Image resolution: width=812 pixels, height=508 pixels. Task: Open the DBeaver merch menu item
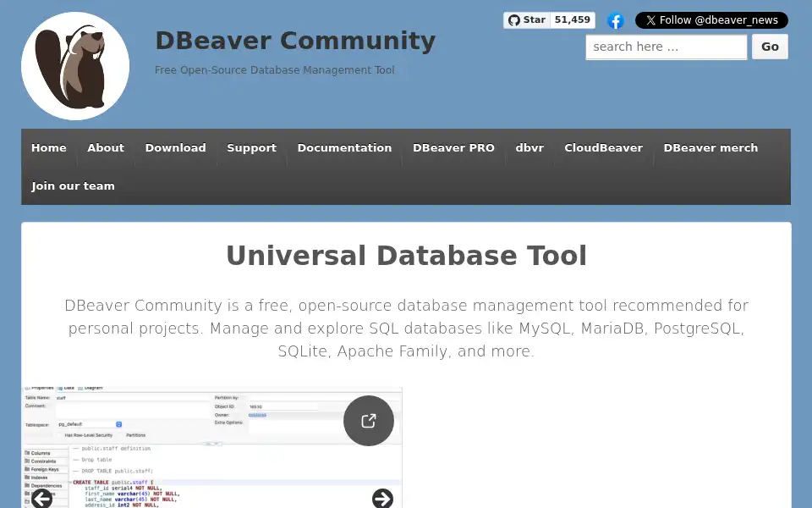coord(710,147)
